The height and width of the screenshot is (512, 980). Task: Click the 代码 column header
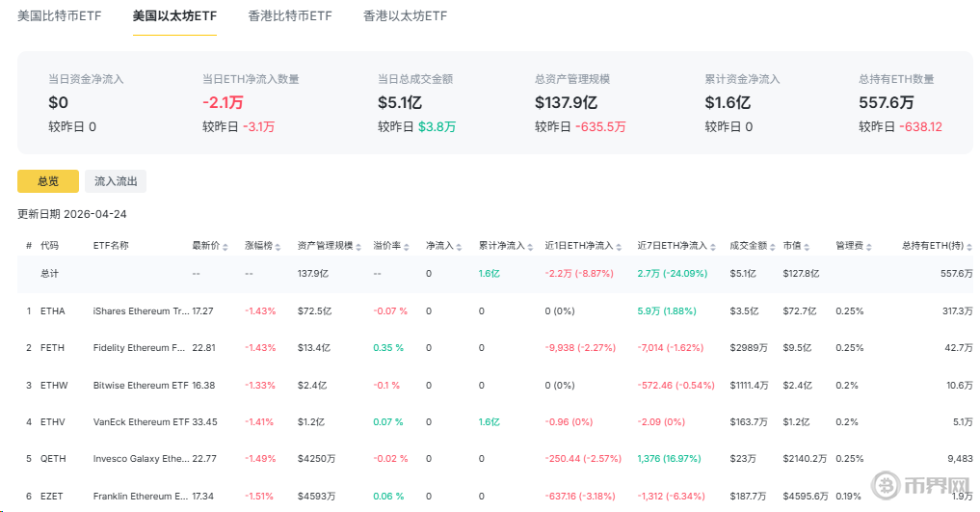coord(49,246)
